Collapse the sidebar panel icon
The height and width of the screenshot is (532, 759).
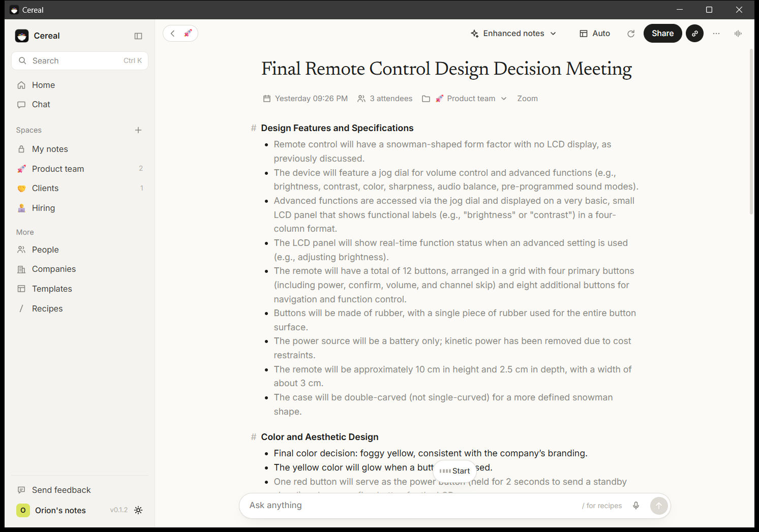[138, 36]
